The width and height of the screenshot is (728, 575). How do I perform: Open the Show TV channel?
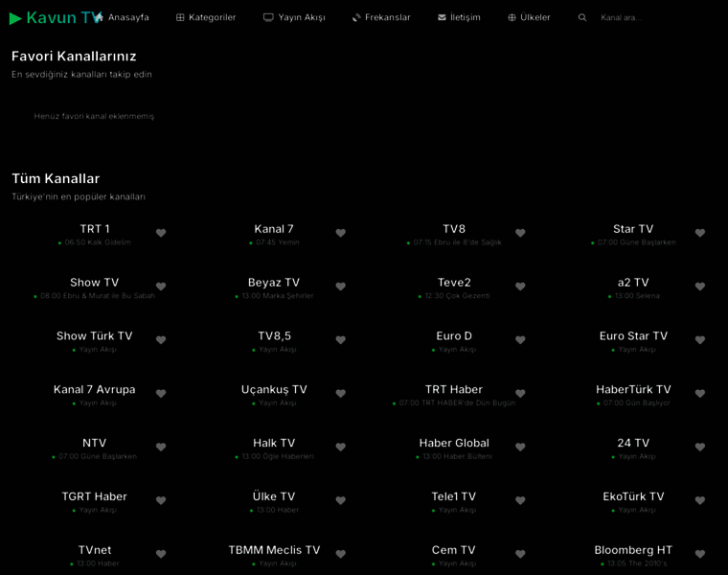click(95, 283)
